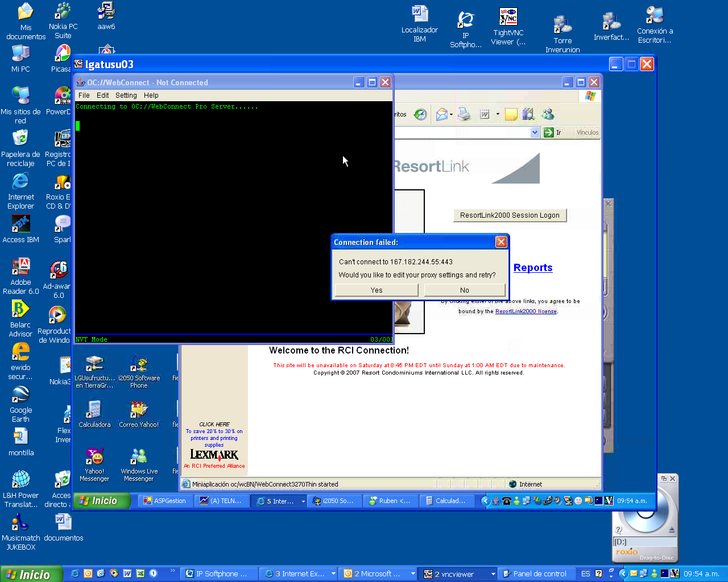Click the Edit page icon in browser toolbar
728x582 pixels.
(x=485, y=115)
